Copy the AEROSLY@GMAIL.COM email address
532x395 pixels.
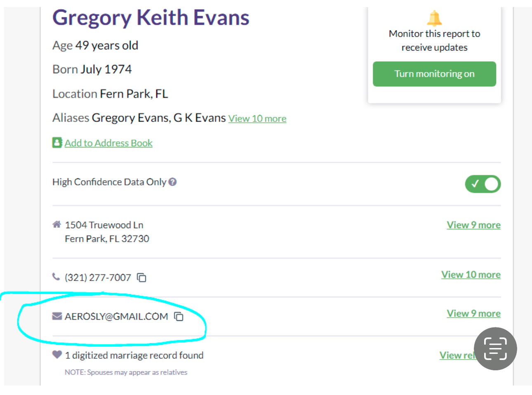click(x=179, y=316)
